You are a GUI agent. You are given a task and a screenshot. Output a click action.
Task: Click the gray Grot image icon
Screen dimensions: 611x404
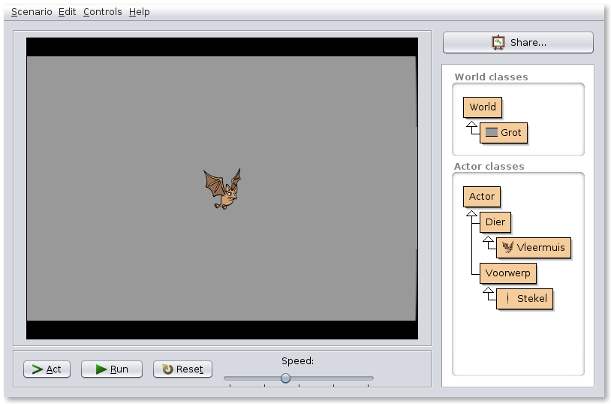[491, 132]
